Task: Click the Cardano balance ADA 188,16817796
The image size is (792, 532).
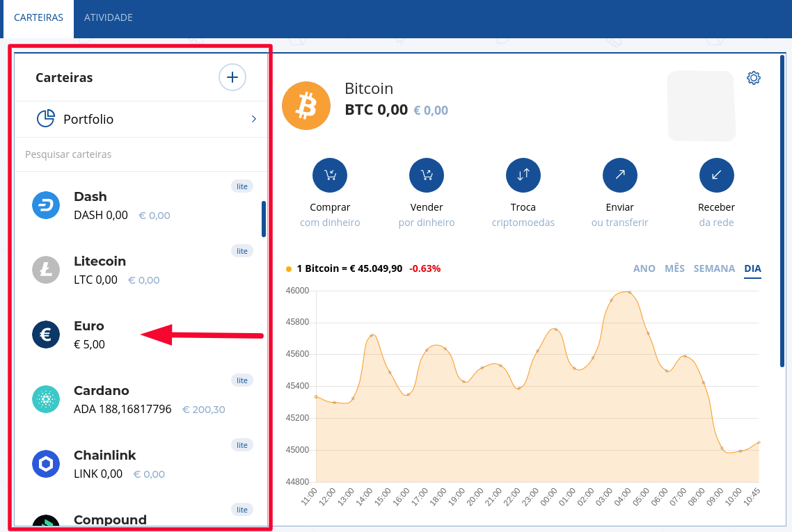Action: click(x=122, y=410)
